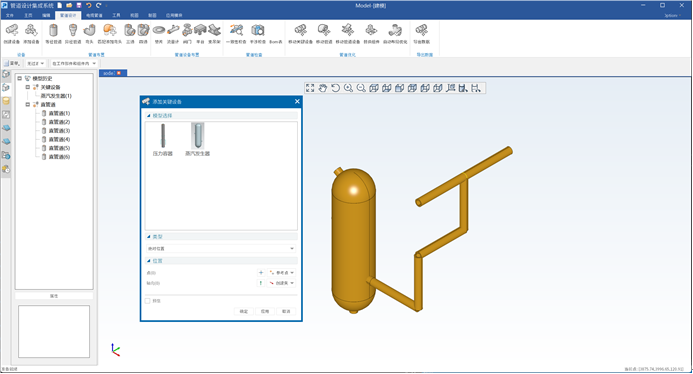Collapse the 关键设备 tree node
Viewport: 693px width, 374px height.
[x=28, y=87]
